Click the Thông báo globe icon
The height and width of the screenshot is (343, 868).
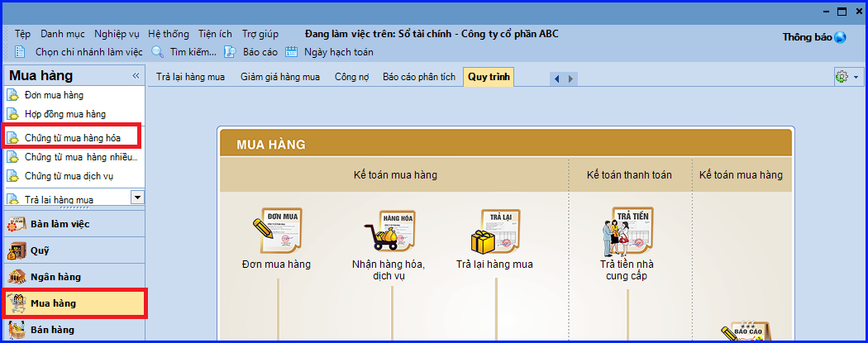(840, 38)
